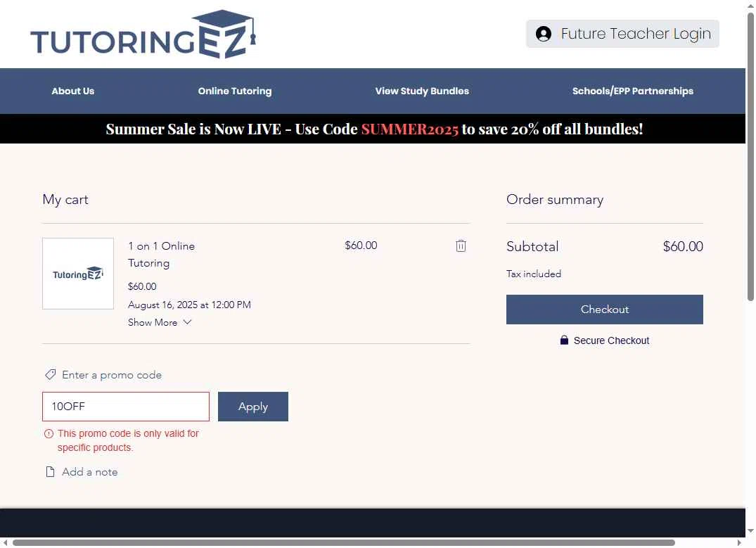Click the user avatar icon beside Login
The height and width of the screenshot is (548, 756).
coord(544,34)
